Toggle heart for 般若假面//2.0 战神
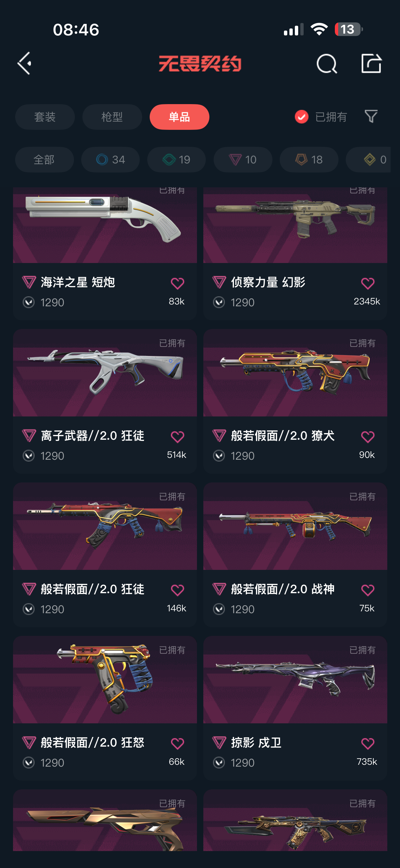400x868 pixels. 368,590
